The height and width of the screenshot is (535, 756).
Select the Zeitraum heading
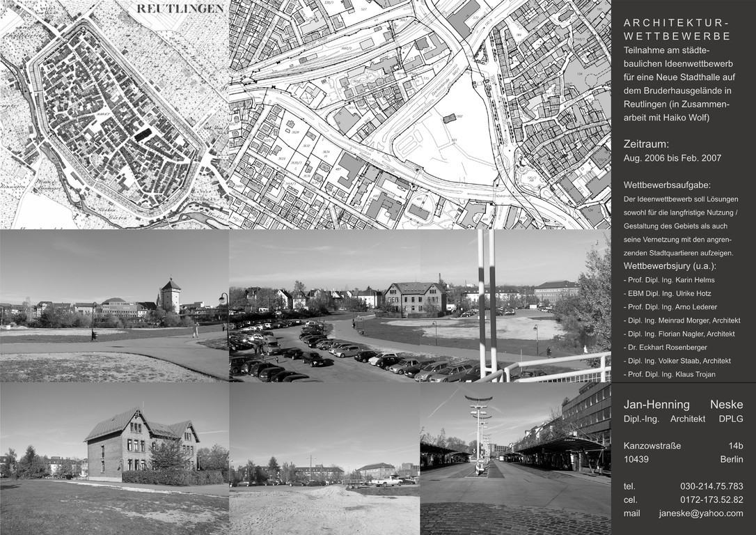point(646,144)
